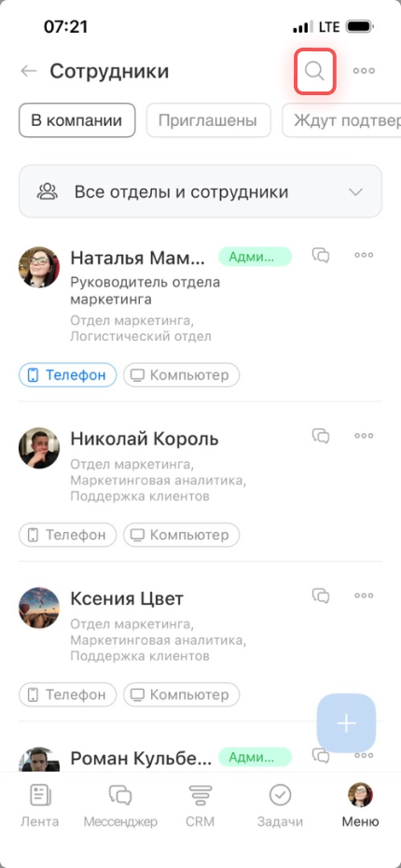Open chat with Николай Король
Viewport: 401px width, 868px height.
[x=321, y=436]
